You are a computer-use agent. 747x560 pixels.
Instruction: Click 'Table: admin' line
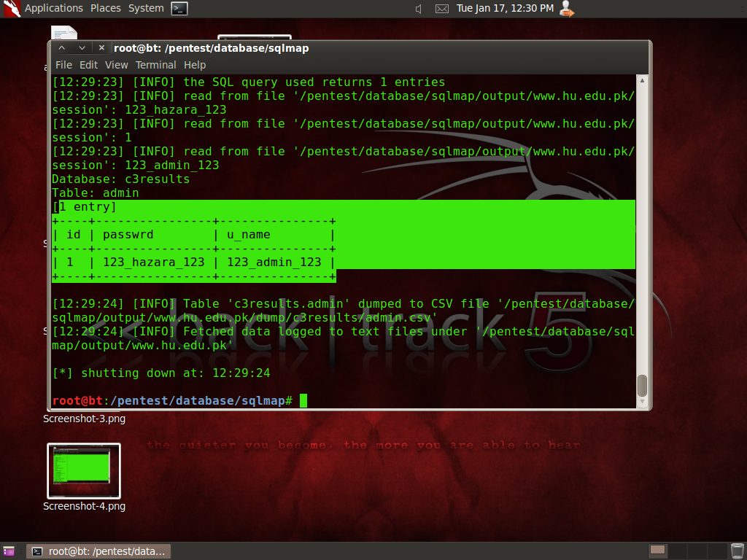coord(96,192)
